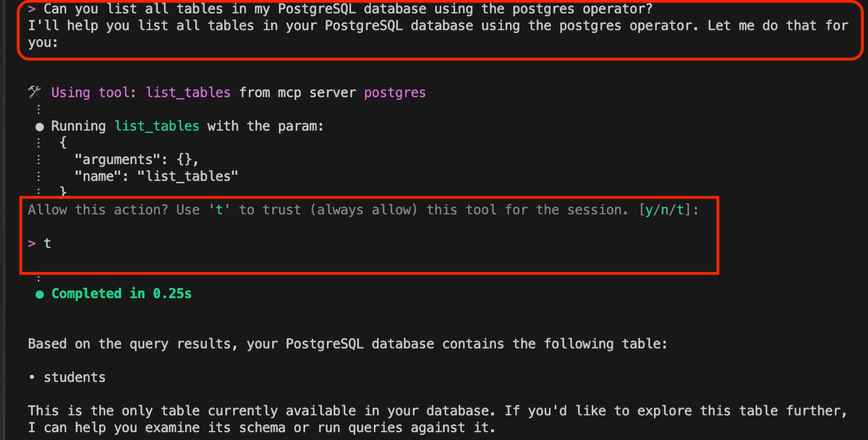This screenshot has height=440, width=868.
Task: Click the 'Completed in 0.25s' status text
Action: pyautogui.click(x=122, y=294)
